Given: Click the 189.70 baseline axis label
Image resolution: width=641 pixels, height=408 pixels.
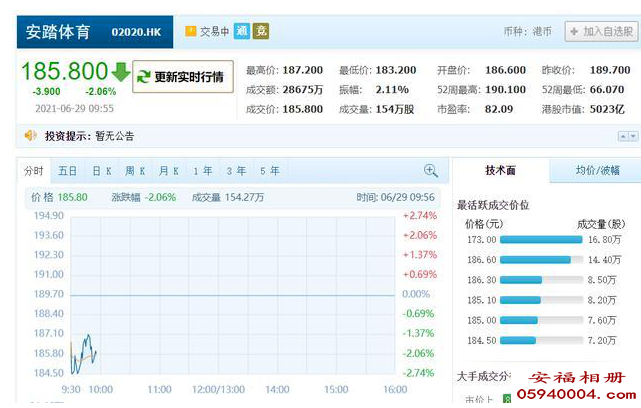Looking at the screenshot, I should pos(49,294).
